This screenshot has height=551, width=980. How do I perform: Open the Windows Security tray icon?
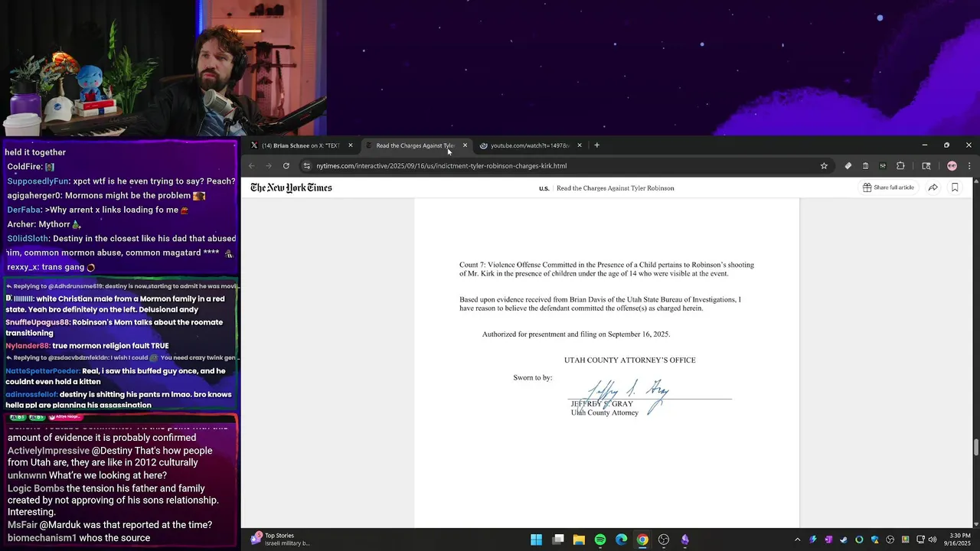pos(875,540)
